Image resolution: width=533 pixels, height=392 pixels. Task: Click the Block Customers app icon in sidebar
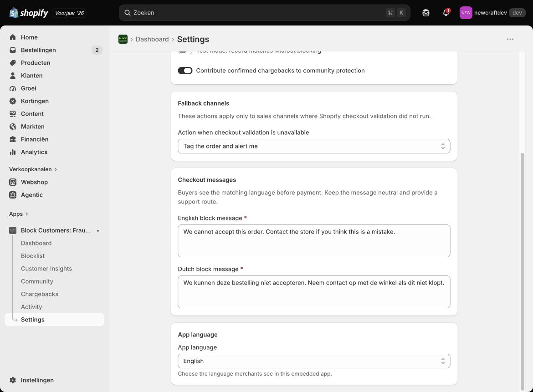click(13, 230)
